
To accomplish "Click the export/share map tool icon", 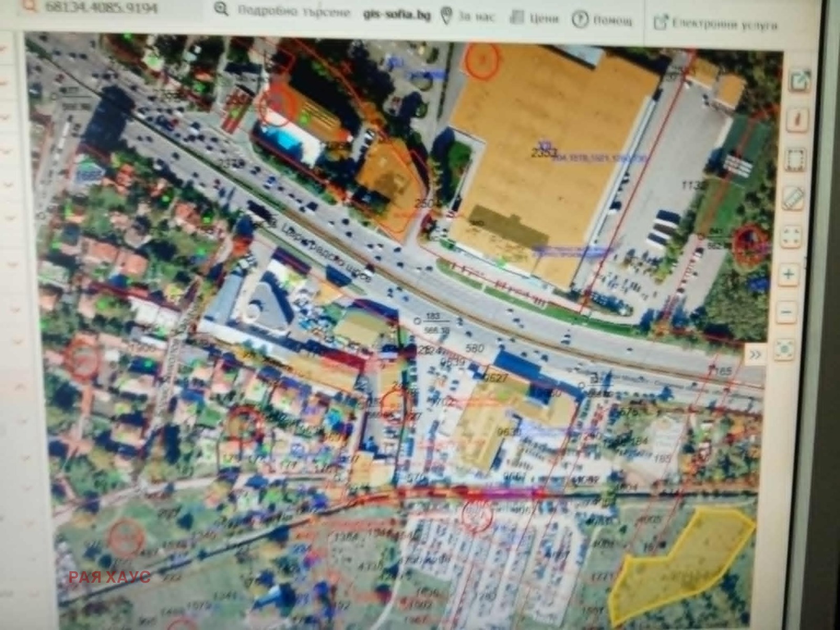I will (800, 81).
